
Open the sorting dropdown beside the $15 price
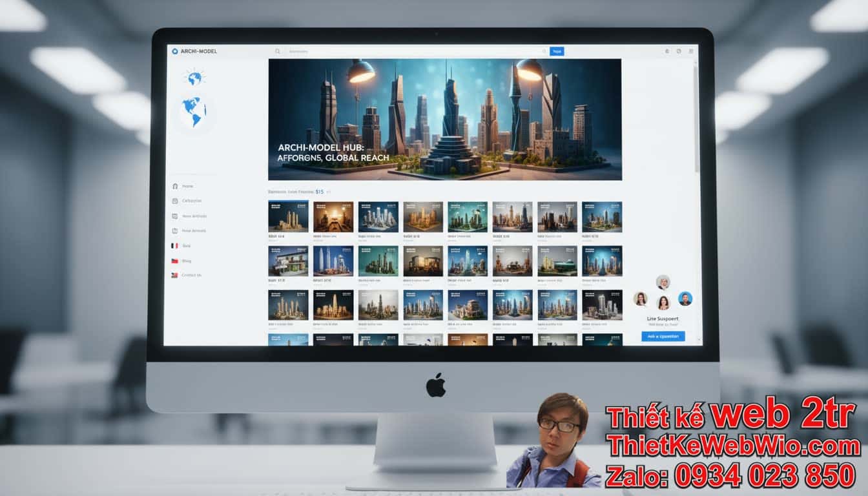pyautogui.click(x=328, y=192)
